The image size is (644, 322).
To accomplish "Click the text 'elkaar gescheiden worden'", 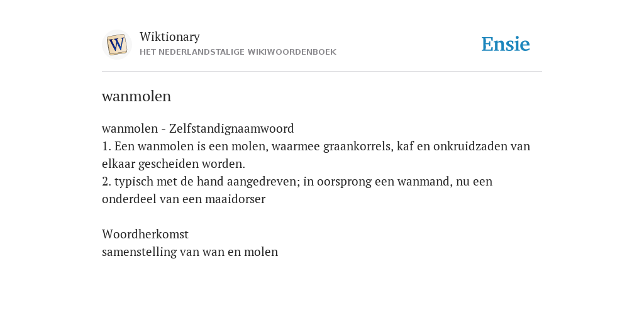I will tap(174, 164).
